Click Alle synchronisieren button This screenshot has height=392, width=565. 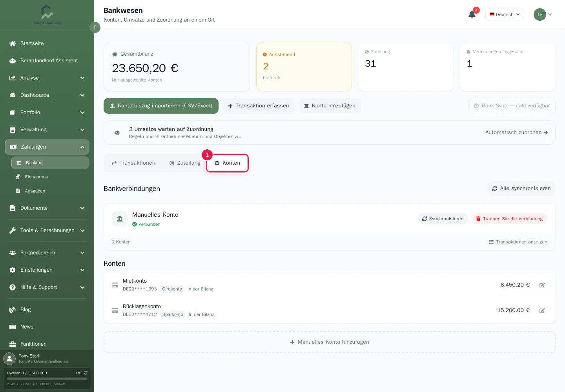click(521, 189)
